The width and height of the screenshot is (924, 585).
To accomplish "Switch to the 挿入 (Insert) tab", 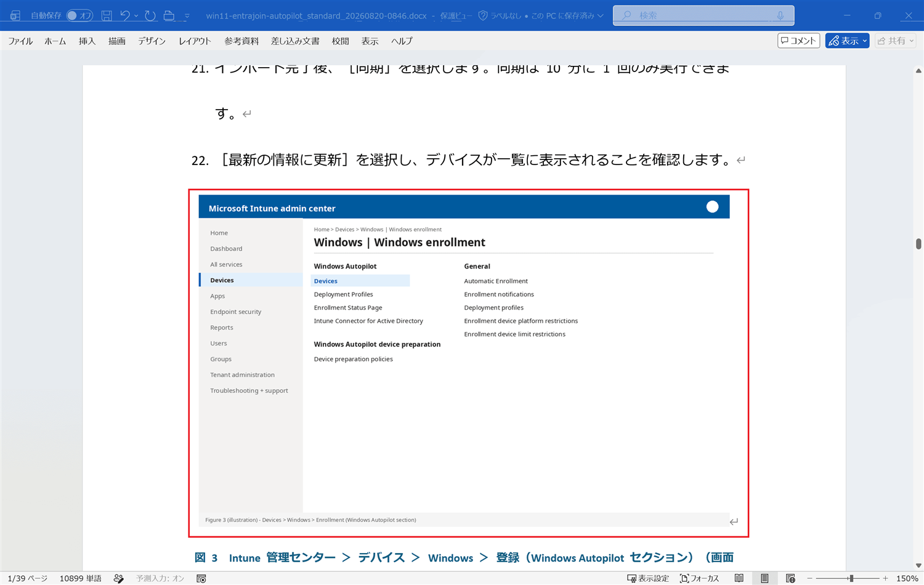I will 87,41.
